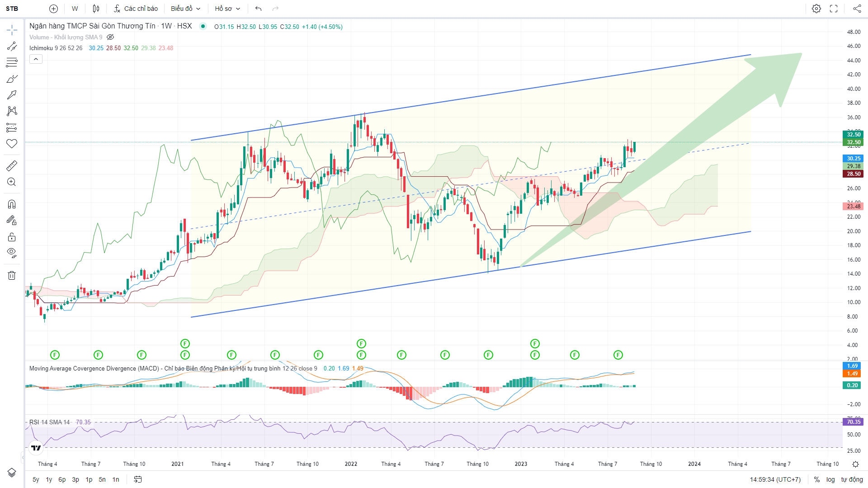Open the favorites heart icon tool
The width and height of the screenshot is (868, 488).
pos(12,143)
